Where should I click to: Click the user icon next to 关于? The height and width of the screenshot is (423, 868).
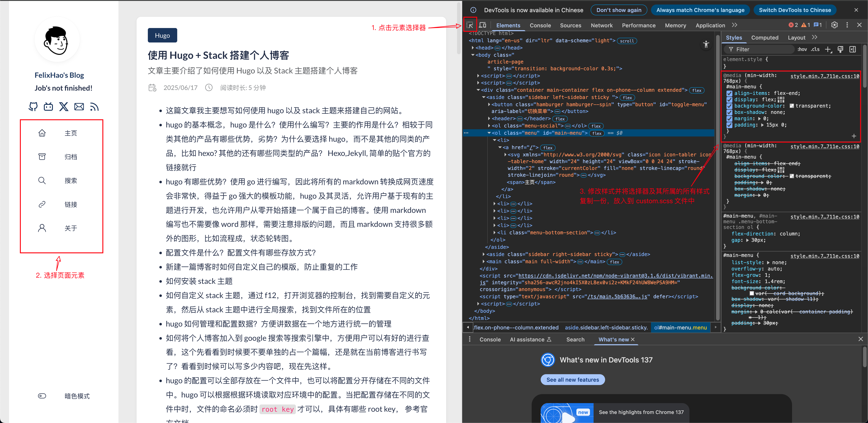click(42, 228)
